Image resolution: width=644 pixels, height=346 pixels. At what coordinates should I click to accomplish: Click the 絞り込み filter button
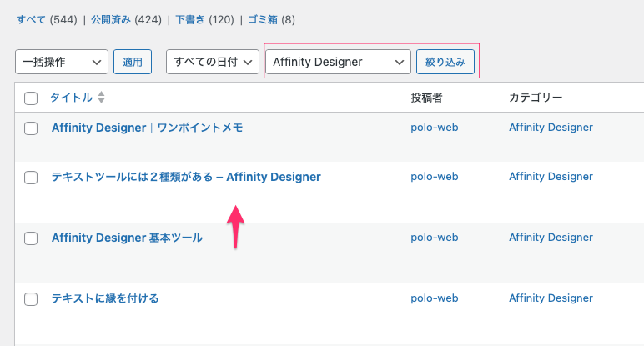(x=445, y=62)
